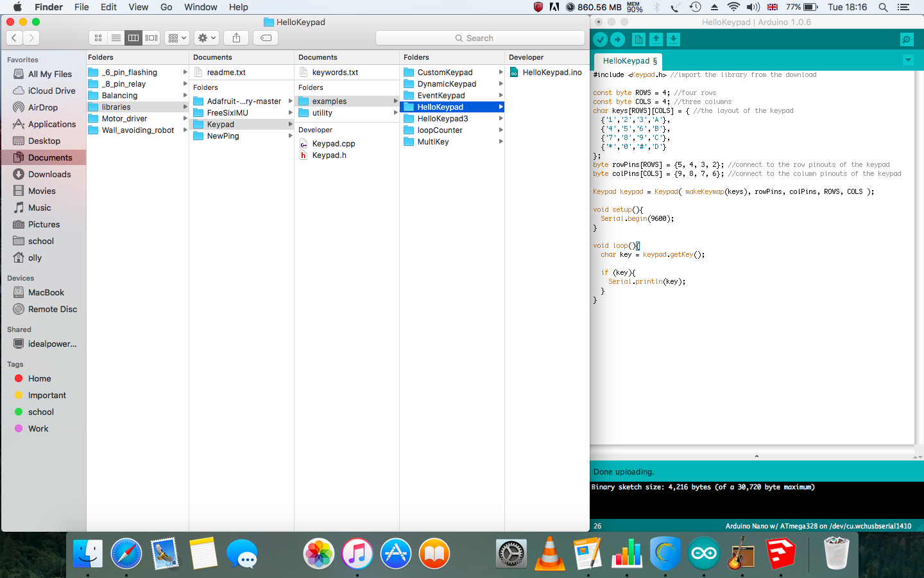Image resolution: width=924 pixels, height=578 pixels.
Task: Click the Finder Share button
Action: [236, 38]
